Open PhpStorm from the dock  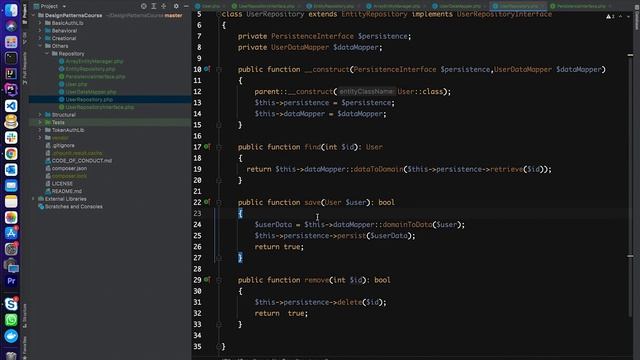point(11,90)
